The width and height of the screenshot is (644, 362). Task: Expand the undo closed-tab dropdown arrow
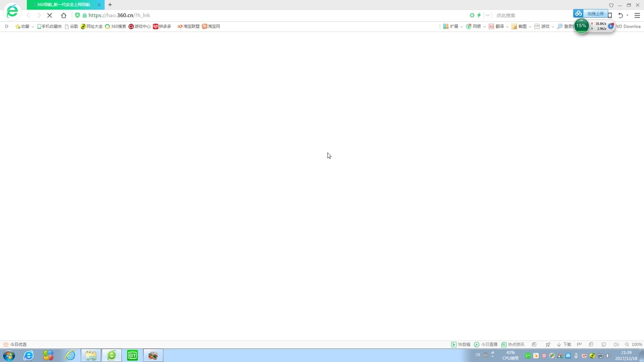[627, 16]
